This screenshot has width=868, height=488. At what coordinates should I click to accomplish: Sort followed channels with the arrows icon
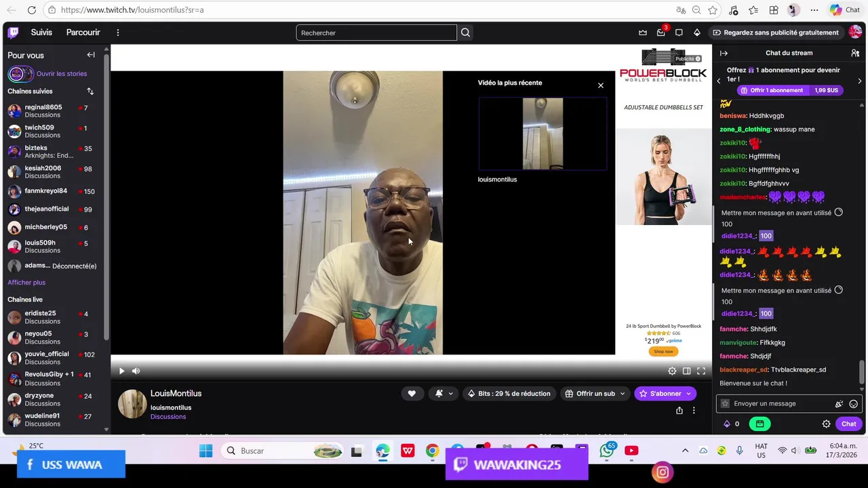click(x=90, y=91)
